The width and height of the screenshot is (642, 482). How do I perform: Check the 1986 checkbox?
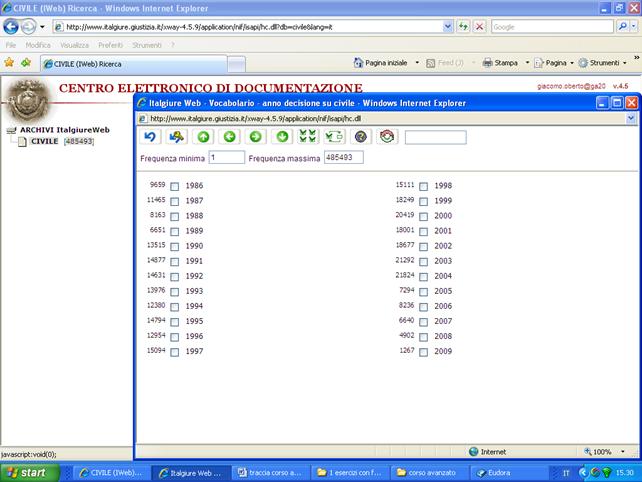click(174, 186)
